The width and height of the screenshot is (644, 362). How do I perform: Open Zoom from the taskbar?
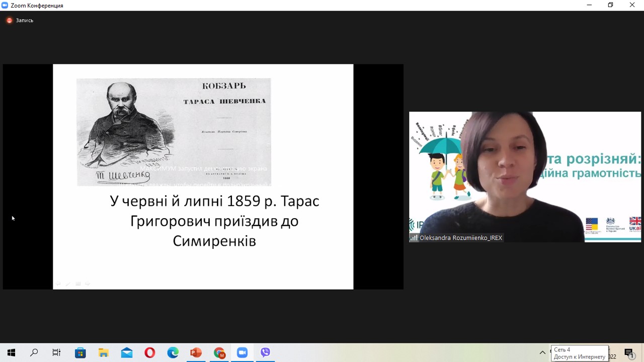pyautogui.click(x=243, y=353)
